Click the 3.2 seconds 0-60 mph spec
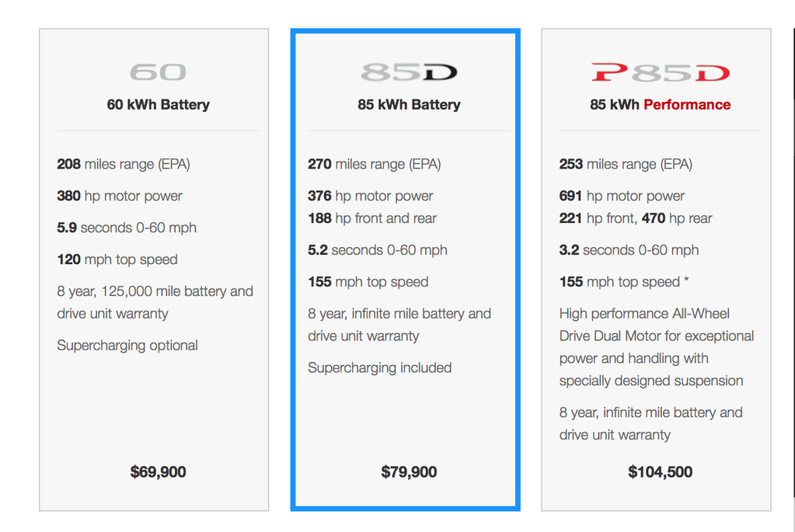 [x=629, y=250]
